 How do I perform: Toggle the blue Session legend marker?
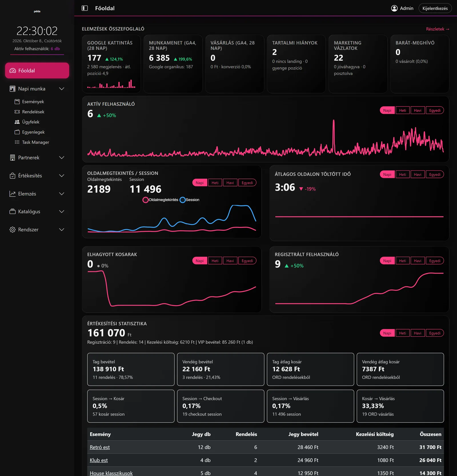(183, 200)
